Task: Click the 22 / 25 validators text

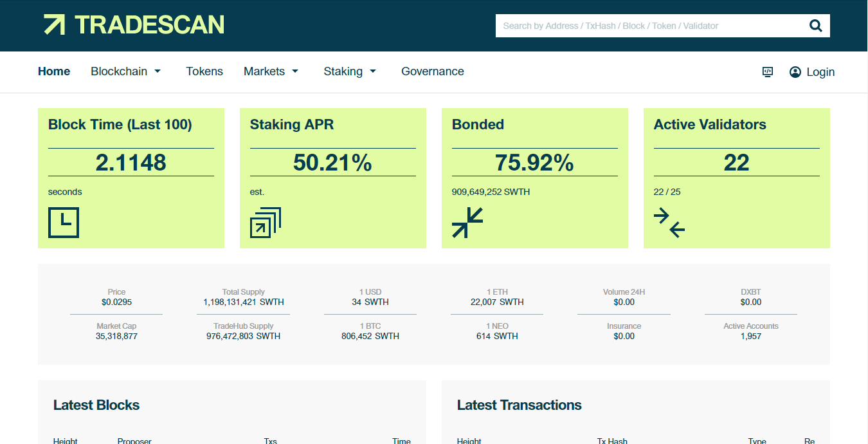Action: 667,192
